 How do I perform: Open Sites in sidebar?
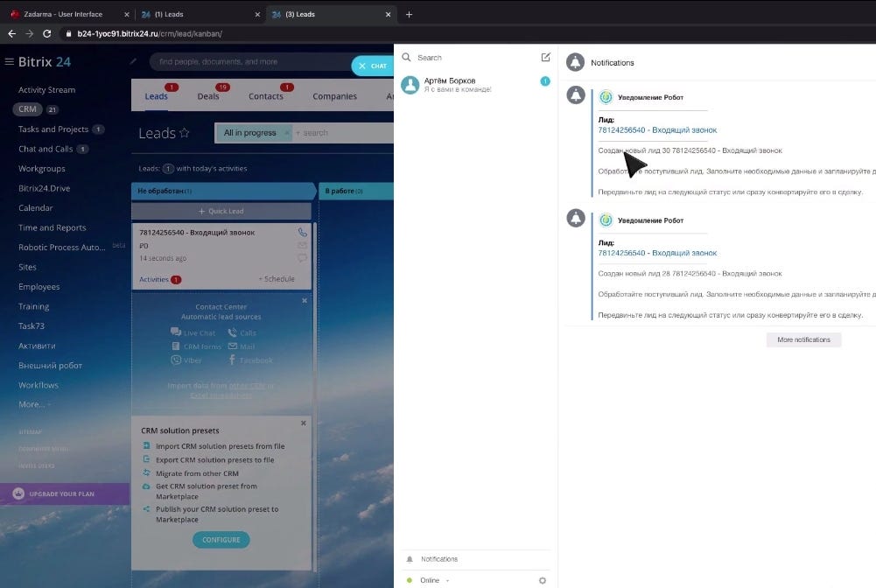point(27,267)
